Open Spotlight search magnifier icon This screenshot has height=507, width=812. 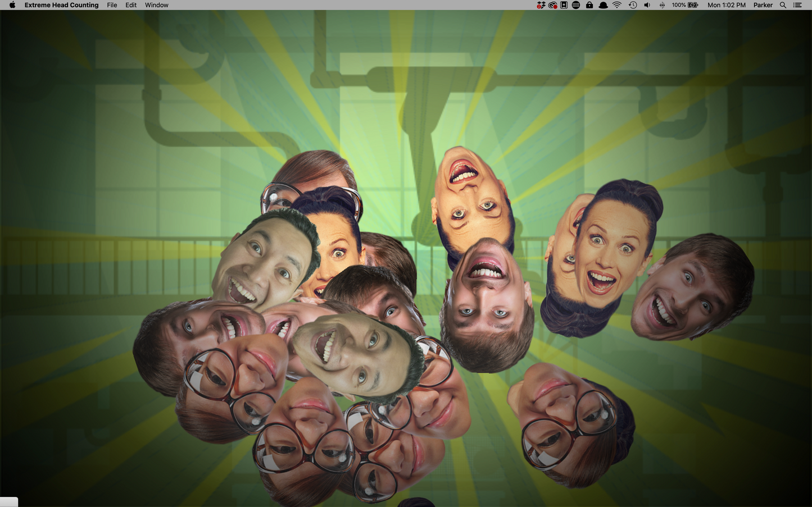click(783, 5)
